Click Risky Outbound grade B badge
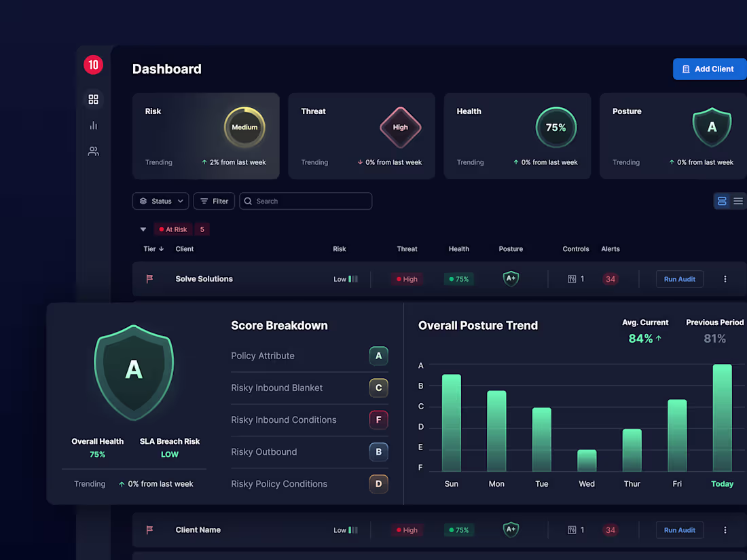Image resolution: width=747 pixels, height=560 pixels. (x=378, y=451)
